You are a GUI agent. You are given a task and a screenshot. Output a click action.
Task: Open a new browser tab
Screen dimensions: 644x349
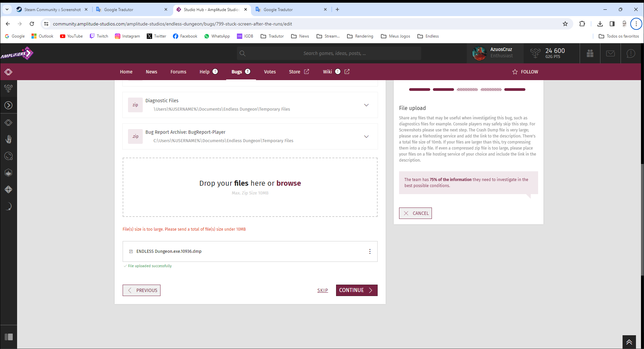click(337, 9)
